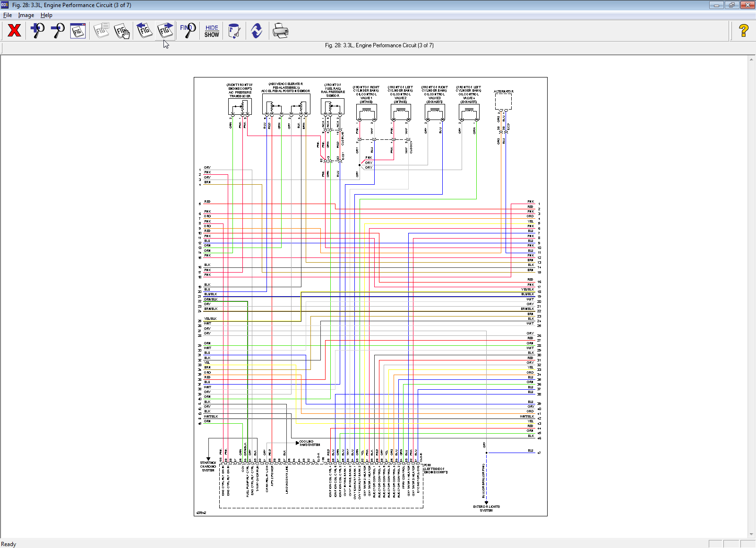The height and width of the screenshot is (548, 756).
Task: Open the File menu
Action: pos(8,15)
